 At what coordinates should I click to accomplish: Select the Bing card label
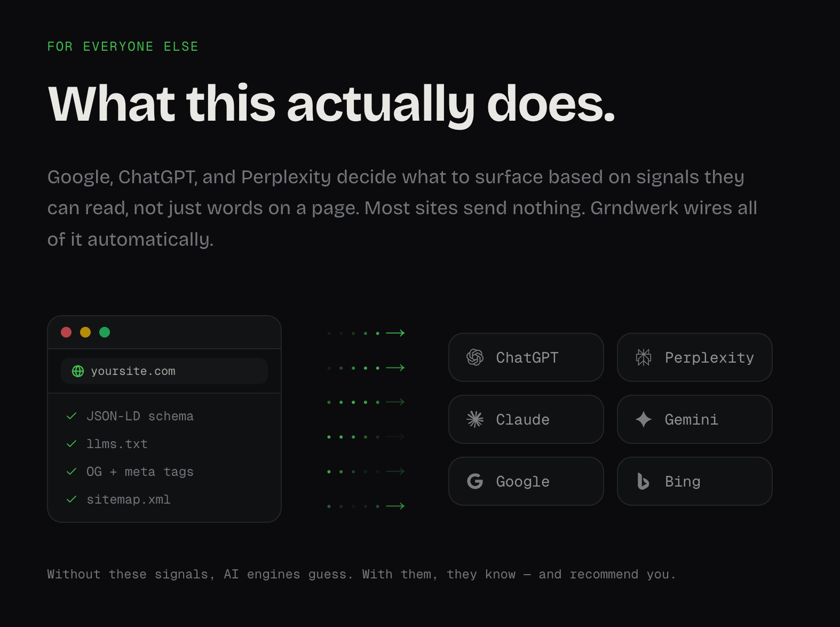pyautogui.click(x=683, y=482)
